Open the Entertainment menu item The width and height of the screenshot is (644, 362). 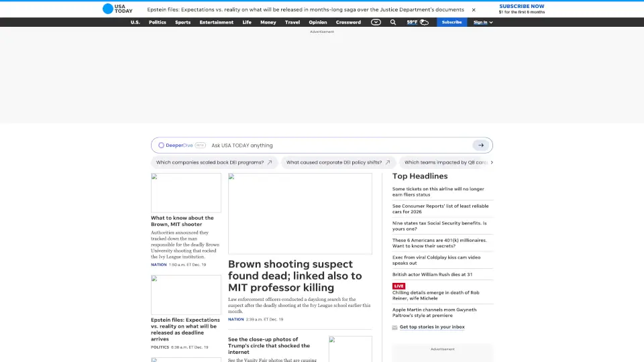[x=216, y=22]
